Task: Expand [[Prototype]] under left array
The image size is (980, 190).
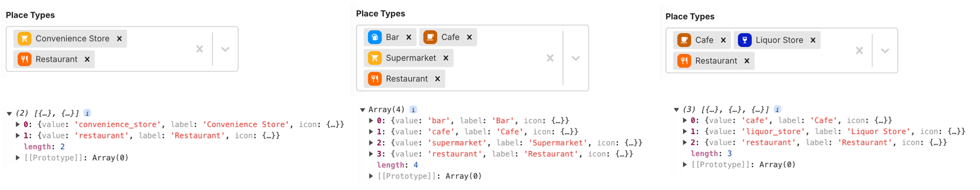Action: (18, 158)
